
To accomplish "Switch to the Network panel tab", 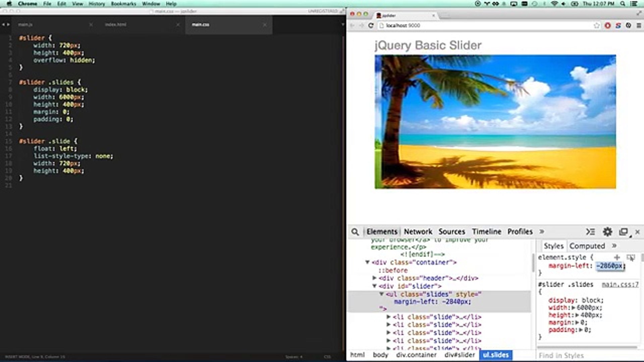I will (x=418, y=232).
